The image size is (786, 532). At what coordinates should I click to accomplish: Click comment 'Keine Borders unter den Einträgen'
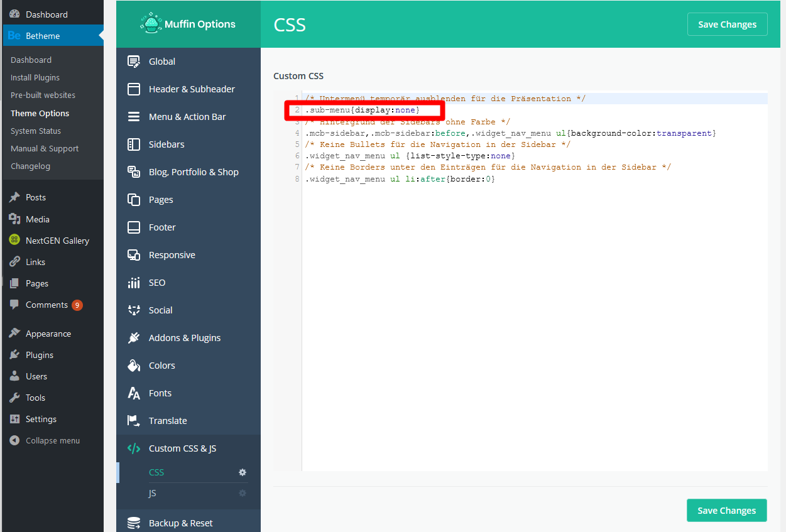488,167
